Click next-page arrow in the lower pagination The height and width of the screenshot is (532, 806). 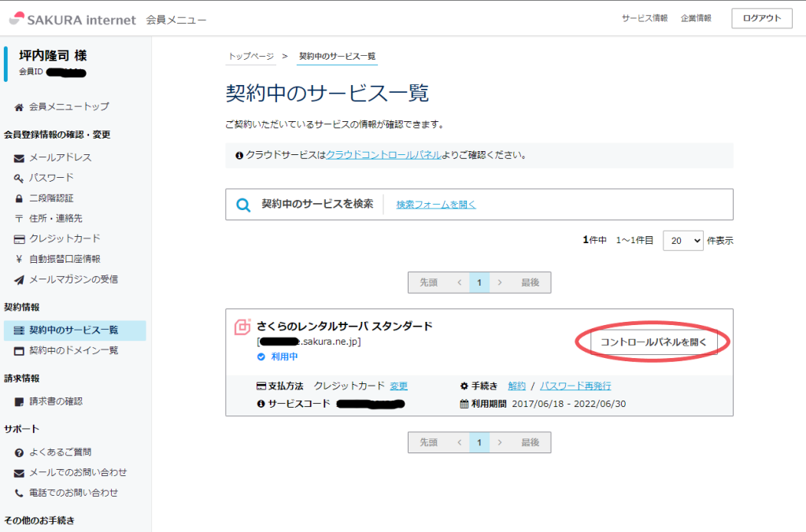pyautogui.click(x=500, y=442)
